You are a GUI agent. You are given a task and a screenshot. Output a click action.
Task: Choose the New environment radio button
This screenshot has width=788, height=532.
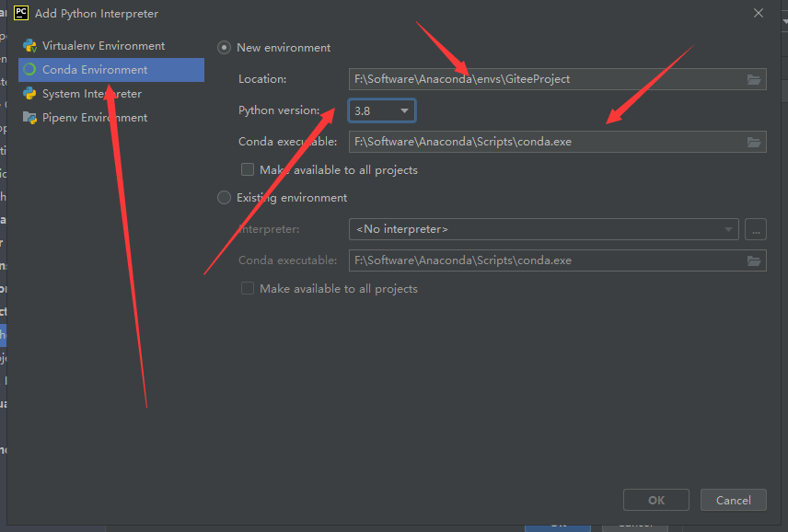(224, 48)
